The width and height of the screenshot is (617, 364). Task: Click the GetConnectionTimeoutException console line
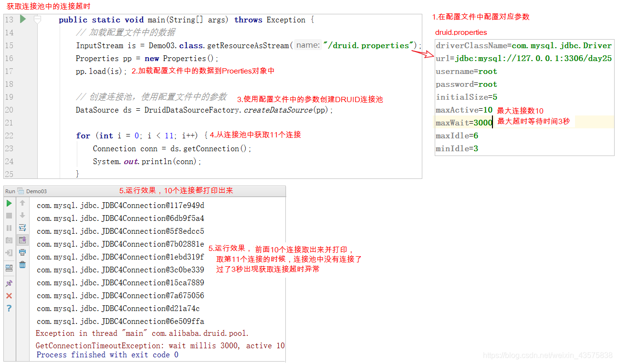tap(160, 346)
